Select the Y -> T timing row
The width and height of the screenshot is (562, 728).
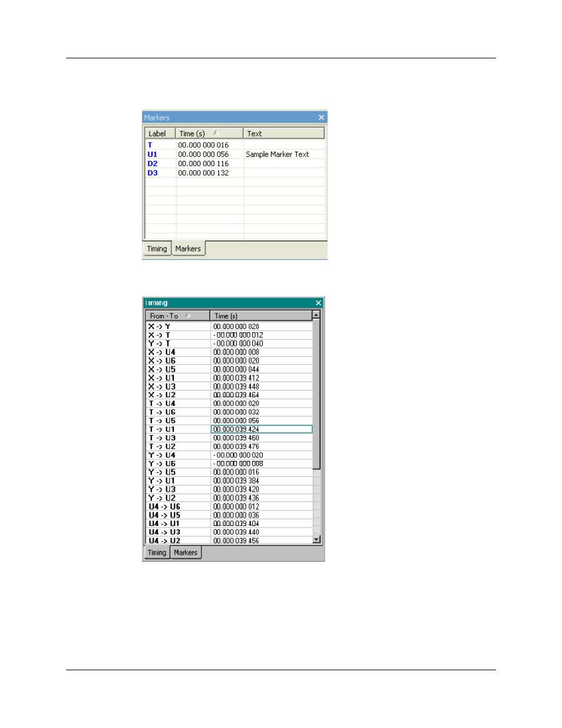tap(229, 344)
